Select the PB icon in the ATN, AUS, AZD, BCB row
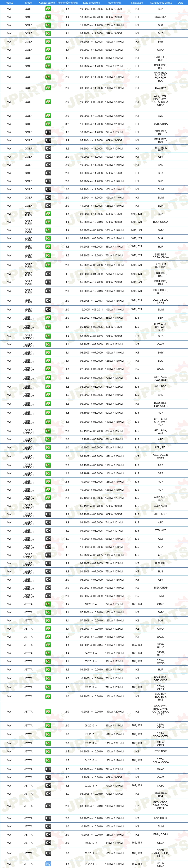The height and width of the screenshot is (868, 188). [48, 378]
